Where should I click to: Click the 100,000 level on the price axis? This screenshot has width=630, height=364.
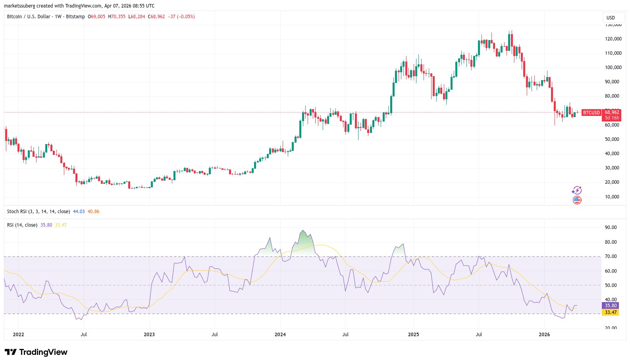click(613, 67)
